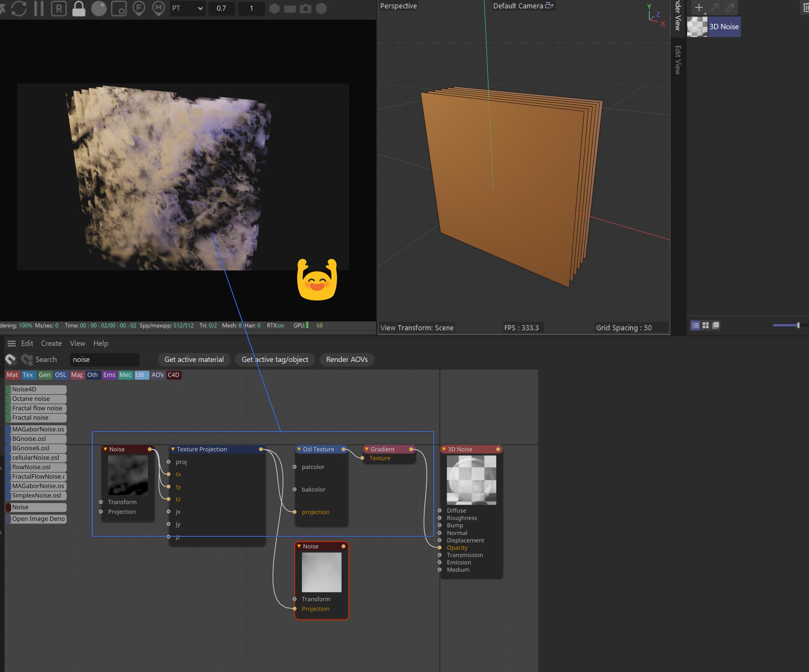Toggle the OSL node filter tab
This screenshot has height=672, width=809.
(60, 375)
